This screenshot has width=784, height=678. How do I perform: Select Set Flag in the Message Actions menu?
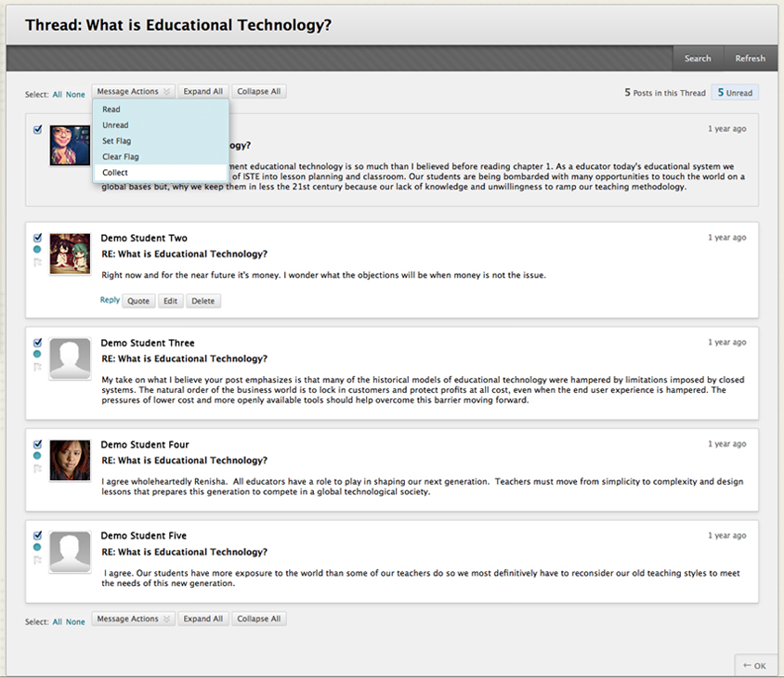coord(116,141)
